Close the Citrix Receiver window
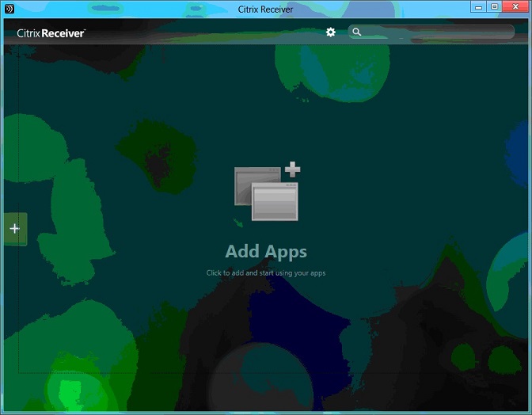This screenshot has height=415, width=532. tap(515, 7)
